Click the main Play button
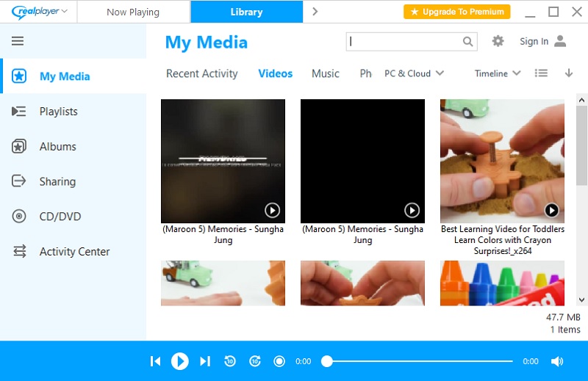The width and height of the screenshot is (588, 381). tap(180, 361)
